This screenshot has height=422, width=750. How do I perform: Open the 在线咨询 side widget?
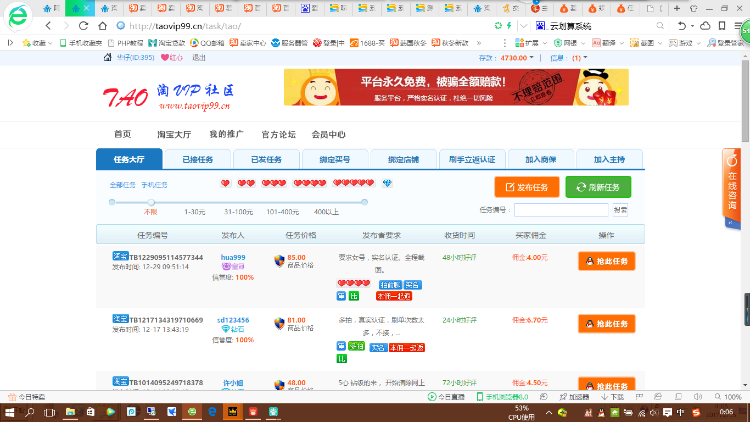[x=731, y=187]
